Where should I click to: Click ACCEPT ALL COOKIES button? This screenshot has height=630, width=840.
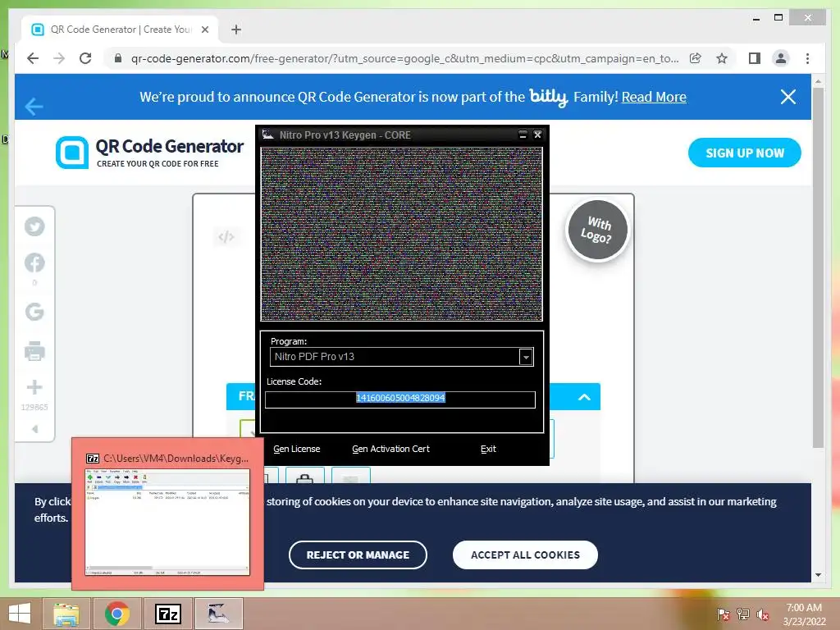[525, 555]
